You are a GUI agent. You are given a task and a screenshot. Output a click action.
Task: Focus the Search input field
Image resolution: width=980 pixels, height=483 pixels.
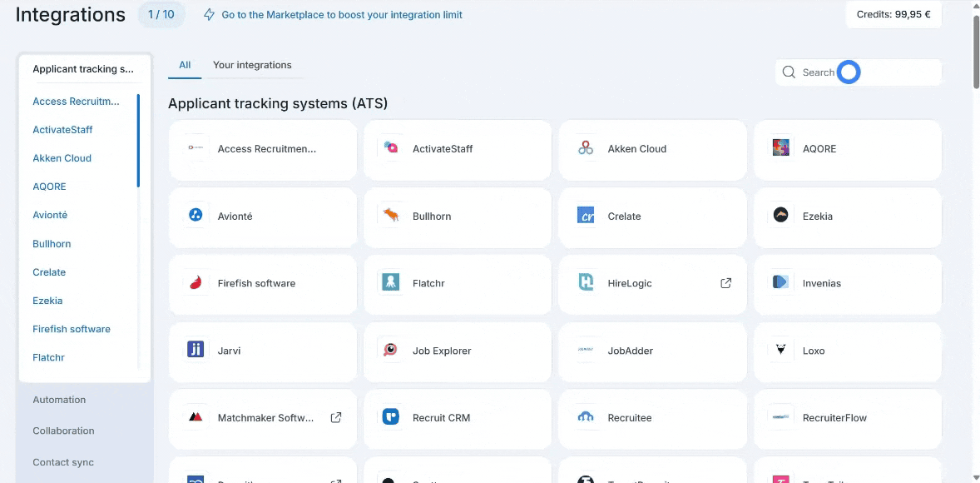859,72
